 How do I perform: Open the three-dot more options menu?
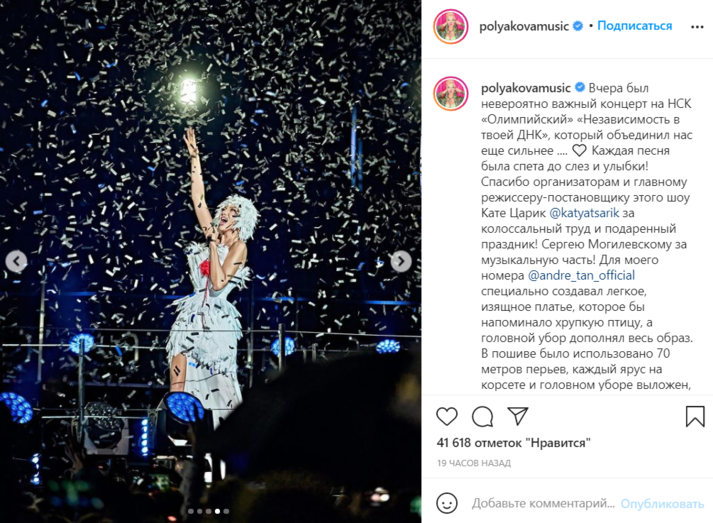point(697,27)
